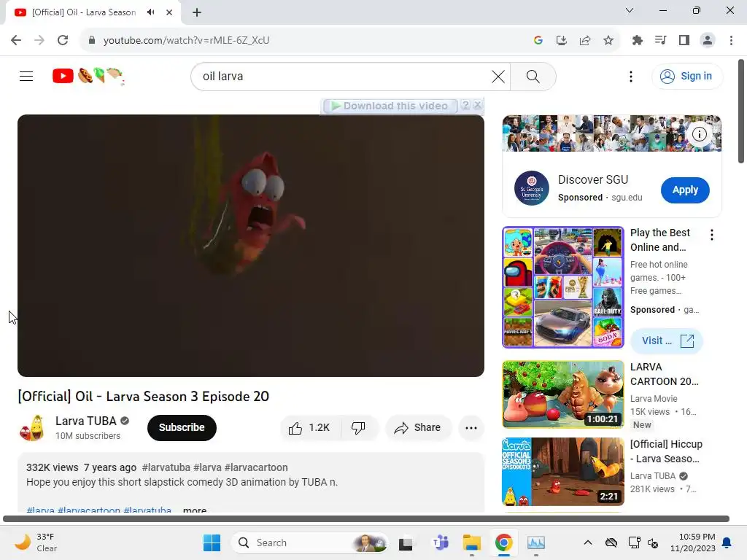The width and height of the screenshot is (747, 560).
Task: Click the #larvacartoon hashtag in description
Action: [x=256, y=467]
